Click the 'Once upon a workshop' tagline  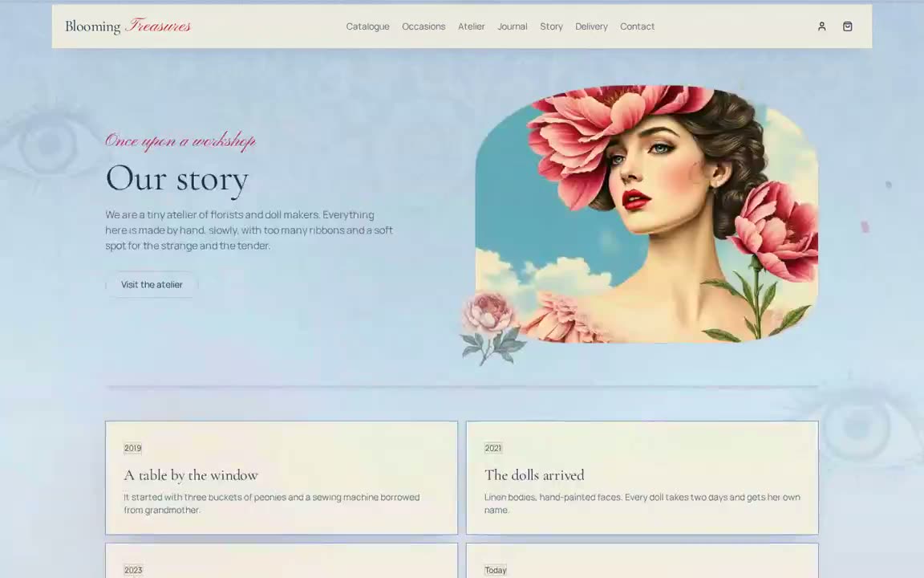click(180, 140)
